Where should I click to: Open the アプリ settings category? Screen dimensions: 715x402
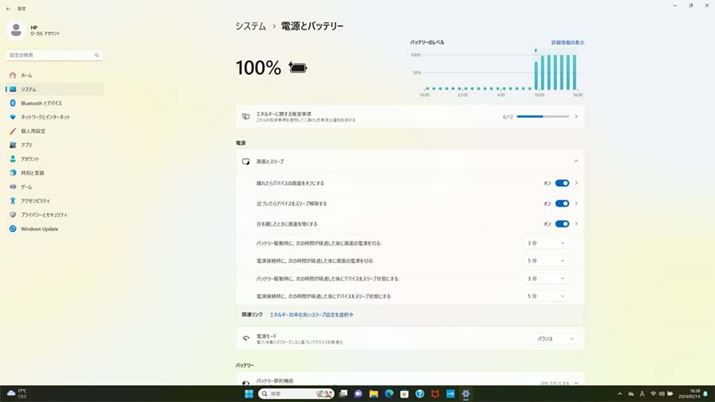26,145
